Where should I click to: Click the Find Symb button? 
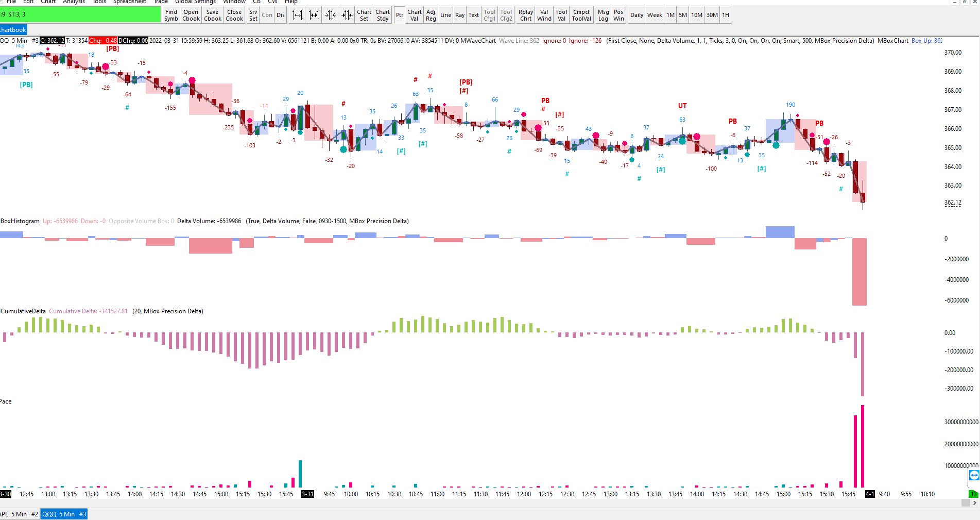(x=171, y=15)
